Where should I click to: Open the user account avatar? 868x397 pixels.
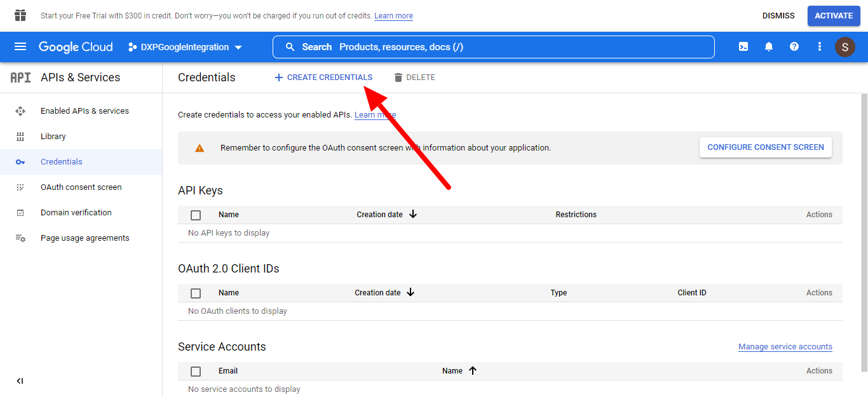845,47
